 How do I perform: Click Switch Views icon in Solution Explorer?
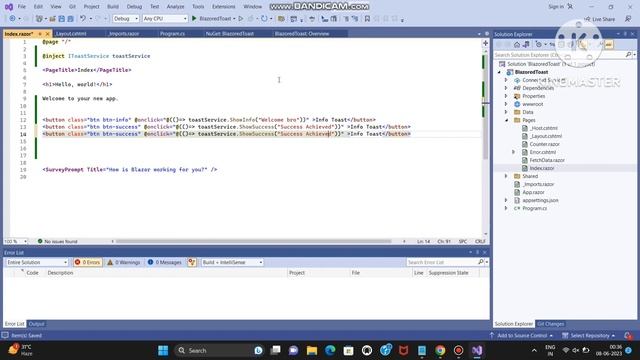point(526,44)
